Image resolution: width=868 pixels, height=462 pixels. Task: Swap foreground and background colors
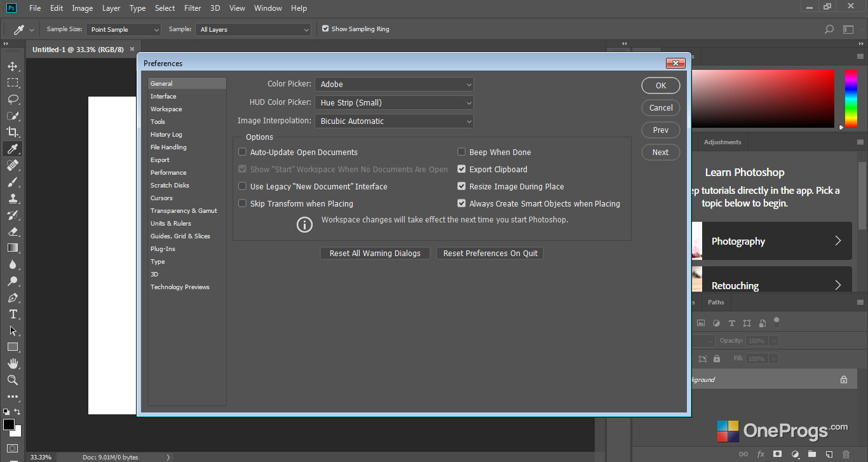tap(18, 412)
